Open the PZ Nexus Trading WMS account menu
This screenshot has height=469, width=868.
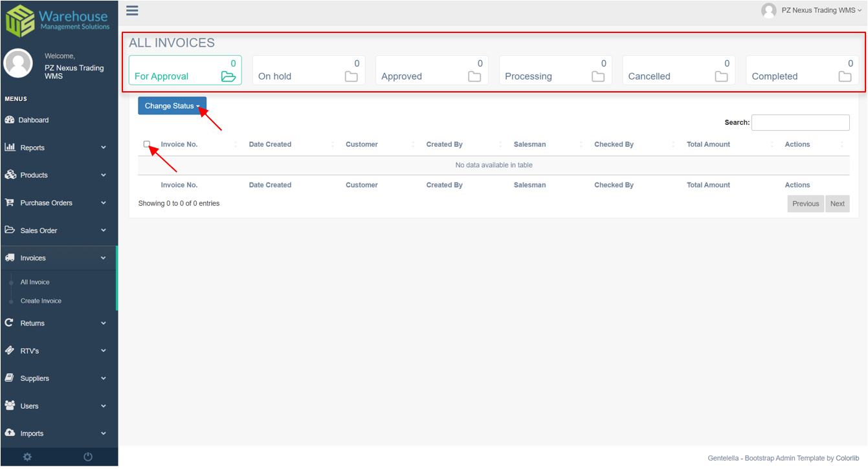811,10
